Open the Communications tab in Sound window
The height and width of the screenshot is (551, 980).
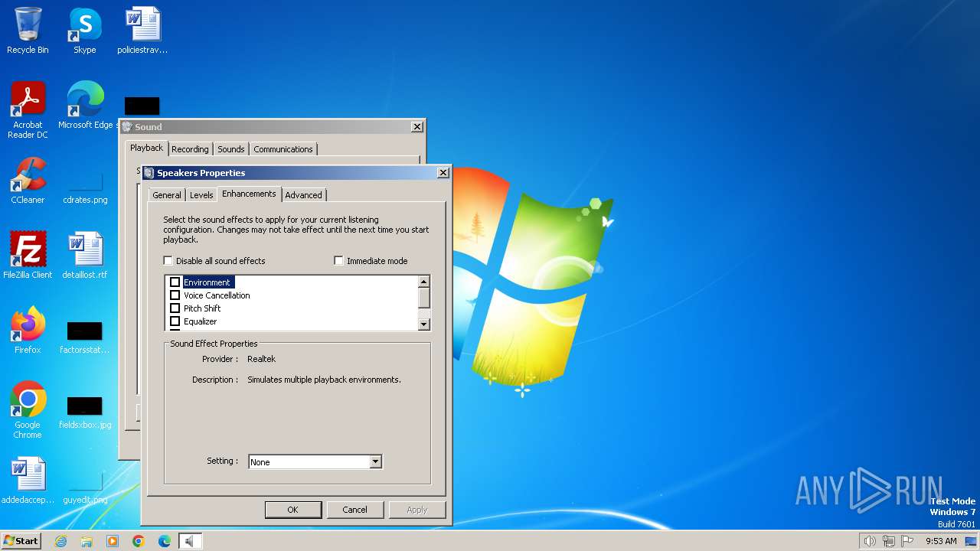click(283, 149)
